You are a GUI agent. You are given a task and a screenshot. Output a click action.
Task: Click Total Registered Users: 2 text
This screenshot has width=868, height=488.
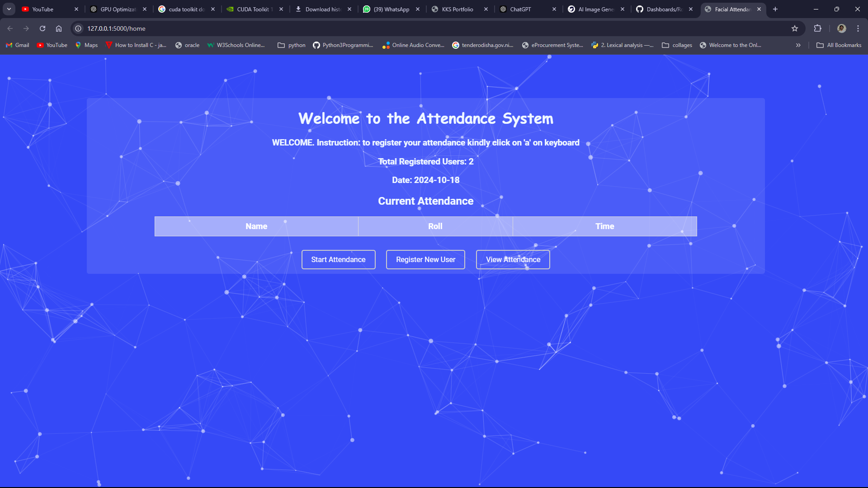click(426, 161)
